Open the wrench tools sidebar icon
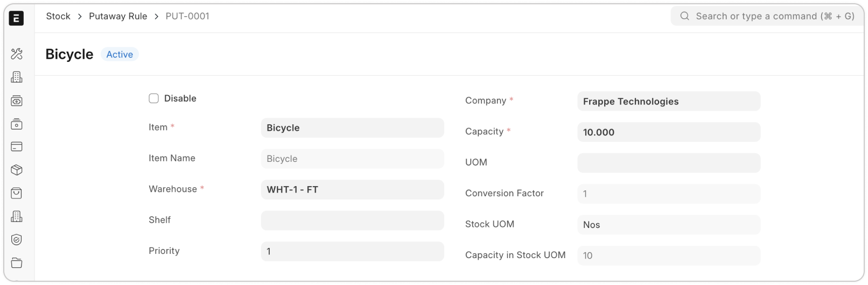Screen dimensions: 868x285 17,54
